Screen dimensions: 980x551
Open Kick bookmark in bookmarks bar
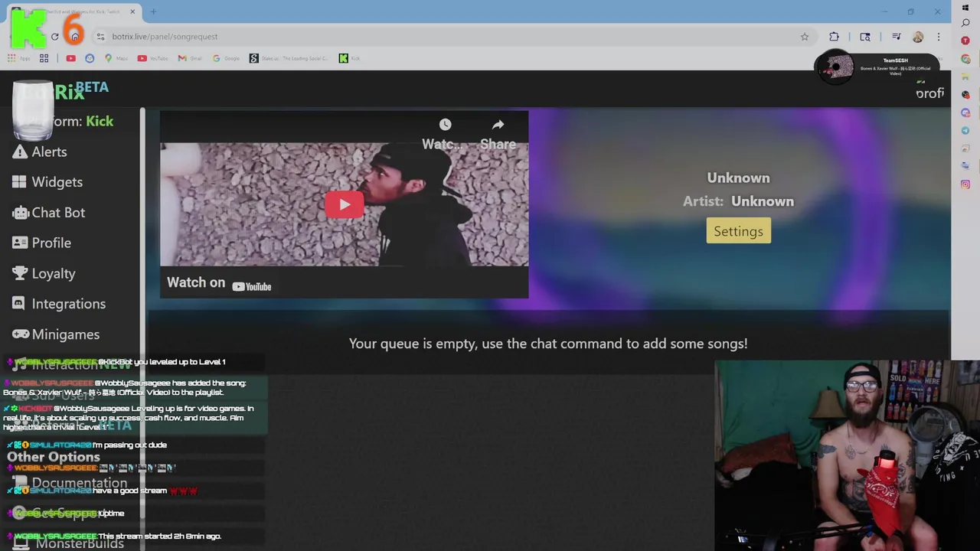pos(349,58)
